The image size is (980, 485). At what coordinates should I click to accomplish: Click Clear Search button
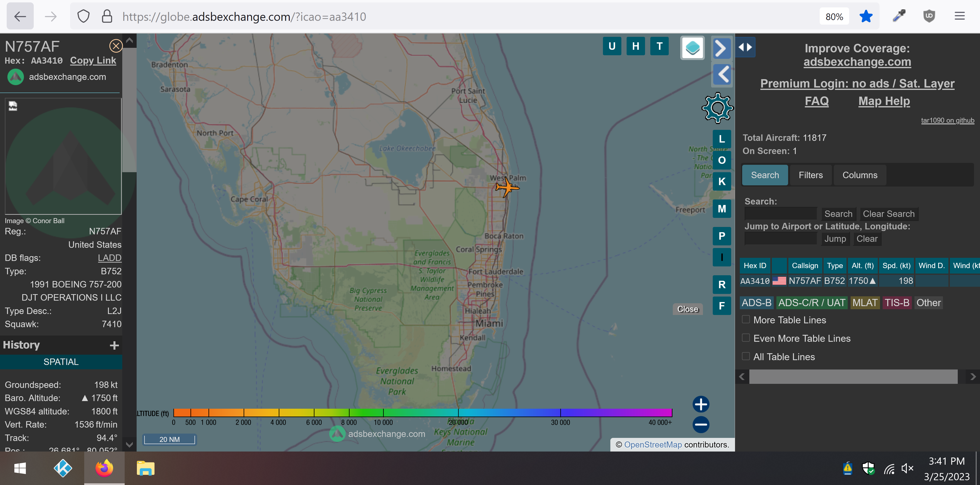click(x=889, y=214)
